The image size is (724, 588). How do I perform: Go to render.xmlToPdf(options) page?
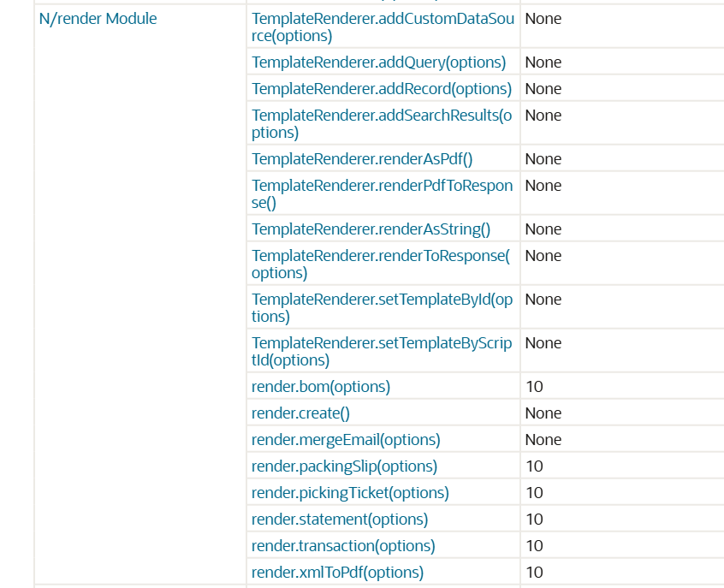pos(337,573)
